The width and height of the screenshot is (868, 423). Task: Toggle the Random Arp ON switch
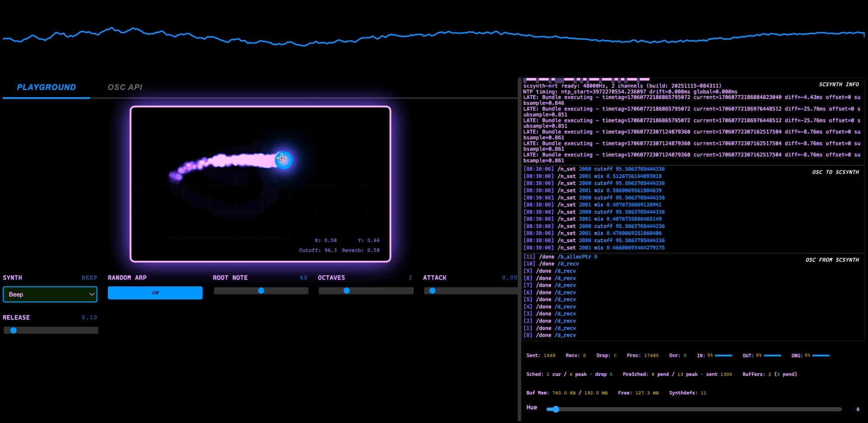click(155, 293)
